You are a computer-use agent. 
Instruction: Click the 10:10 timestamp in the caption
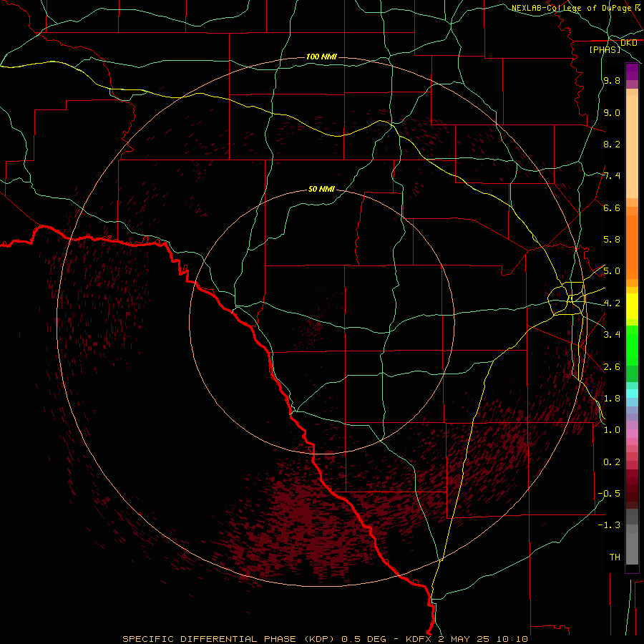click(512, 639)
